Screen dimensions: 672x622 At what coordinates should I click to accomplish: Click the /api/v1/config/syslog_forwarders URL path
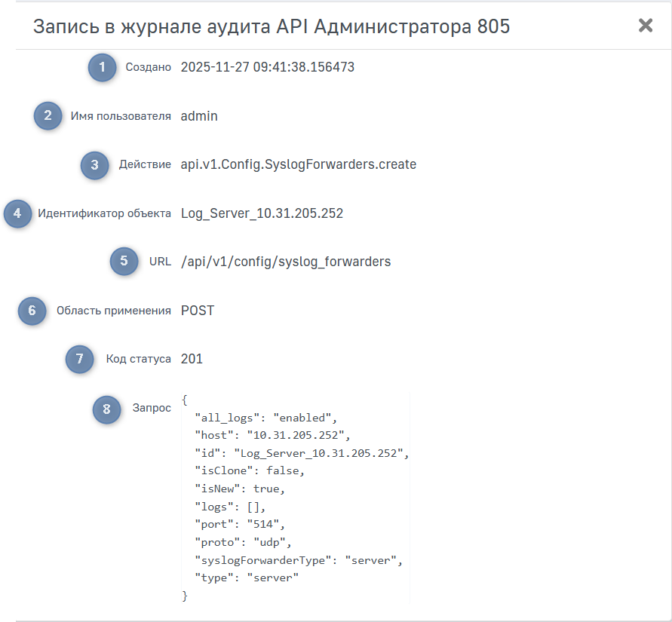pos(285,262)
